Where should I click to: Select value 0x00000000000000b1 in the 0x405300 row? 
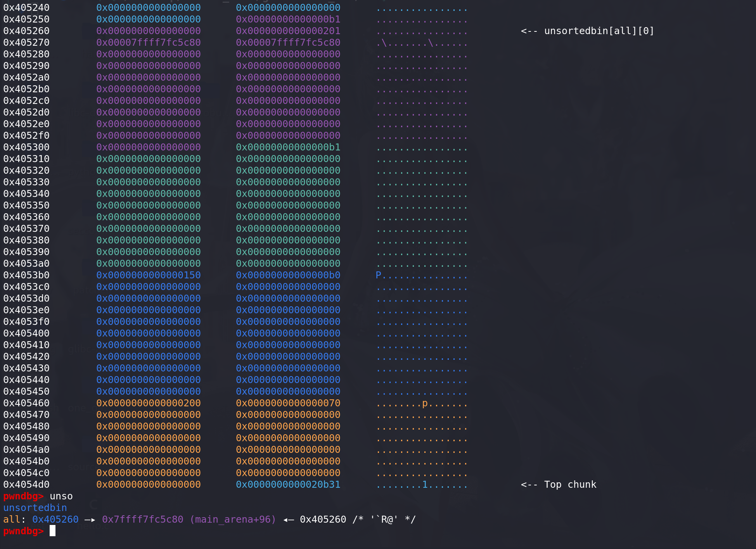[x=288, y=147]
